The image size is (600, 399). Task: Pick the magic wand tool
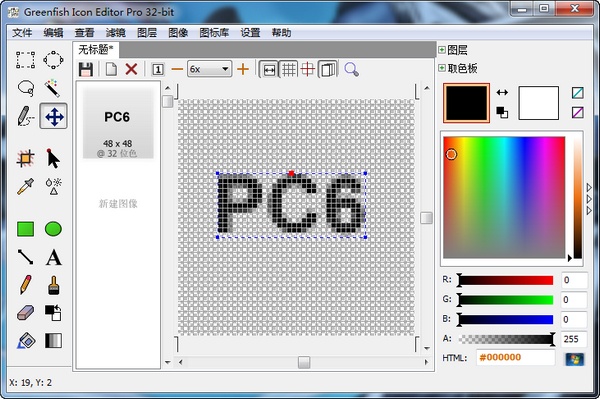53,88
